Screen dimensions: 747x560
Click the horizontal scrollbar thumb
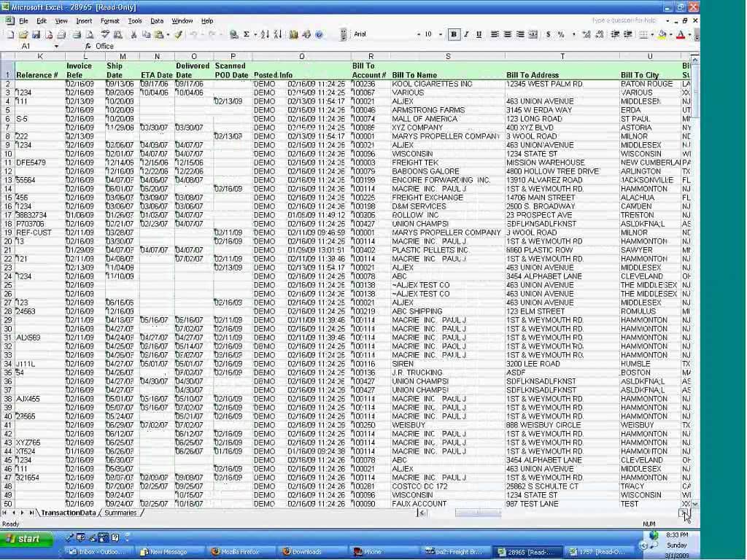[478, 513]
